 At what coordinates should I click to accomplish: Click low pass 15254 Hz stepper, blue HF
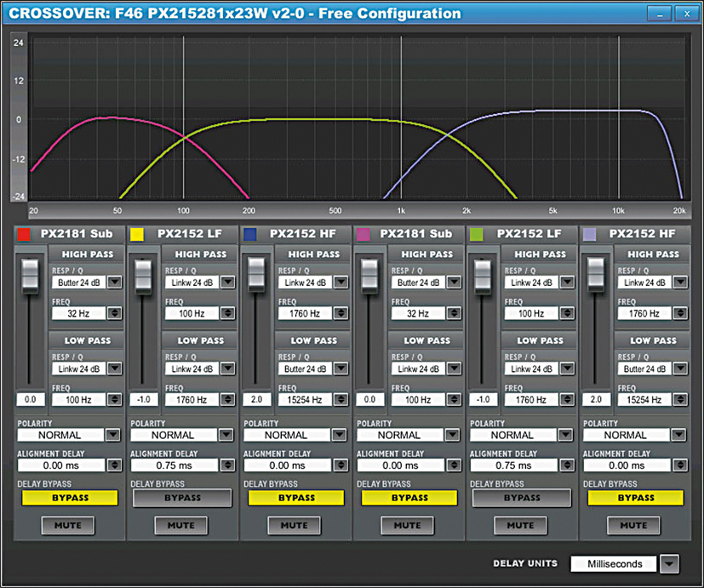tap(341, 399)
